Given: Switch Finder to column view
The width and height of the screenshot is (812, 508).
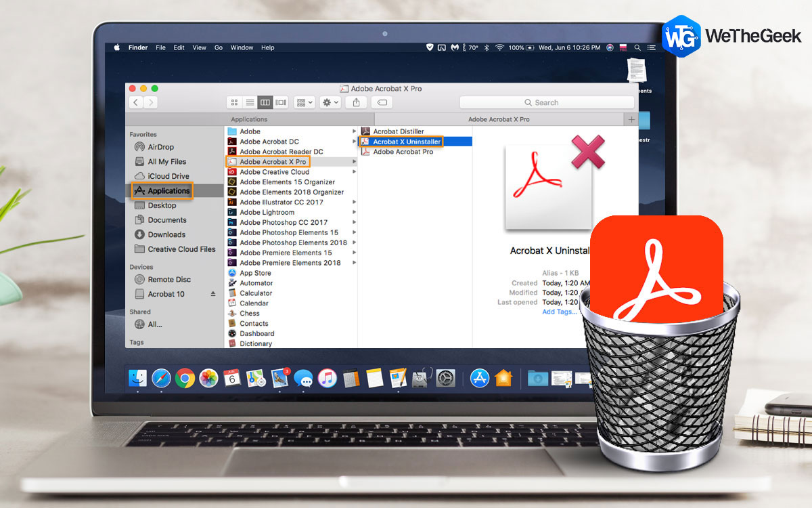Looking at the screenshot, I should coord(265,102).
